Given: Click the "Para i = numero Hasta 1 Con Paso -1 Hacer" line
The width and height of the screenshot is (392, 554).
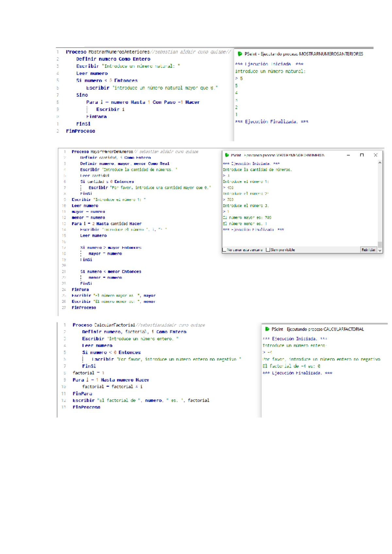Looking at the screenshot, I should pos(143,102).
